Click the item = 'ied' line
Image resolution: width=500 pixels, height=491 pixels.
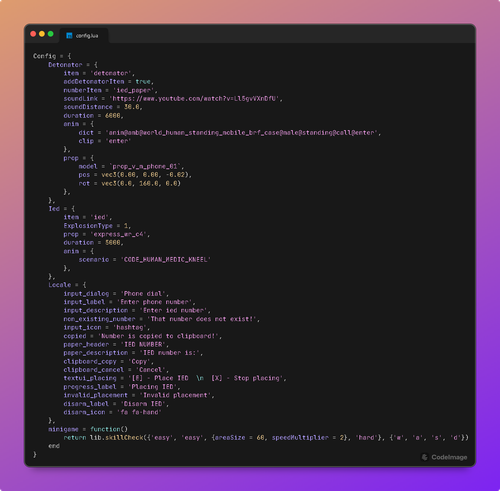[x=88, y=217]
